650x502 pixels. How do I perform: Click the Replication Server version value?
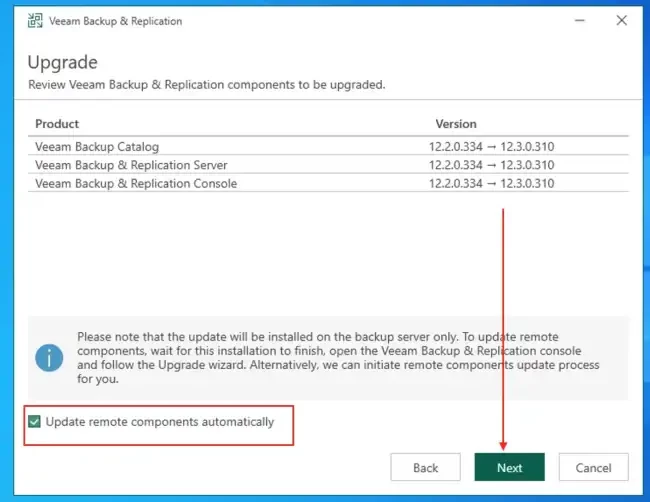tap(491, 165)
